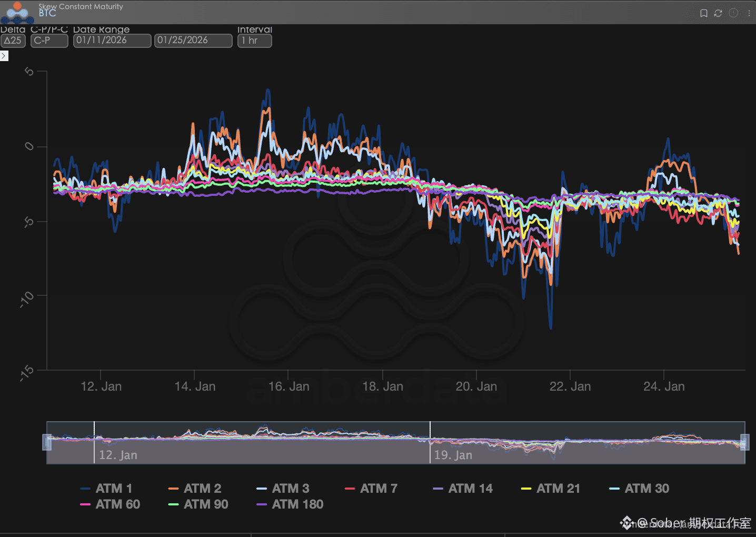Click the left handle of range navigator
This screenshot has width=756, height=537.
[47, 442]
